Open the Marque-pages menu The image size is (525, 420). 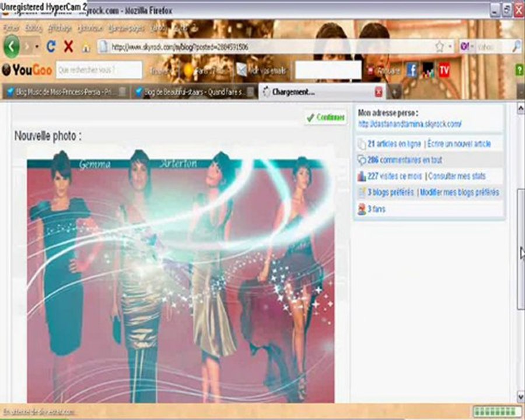[127, 29]
